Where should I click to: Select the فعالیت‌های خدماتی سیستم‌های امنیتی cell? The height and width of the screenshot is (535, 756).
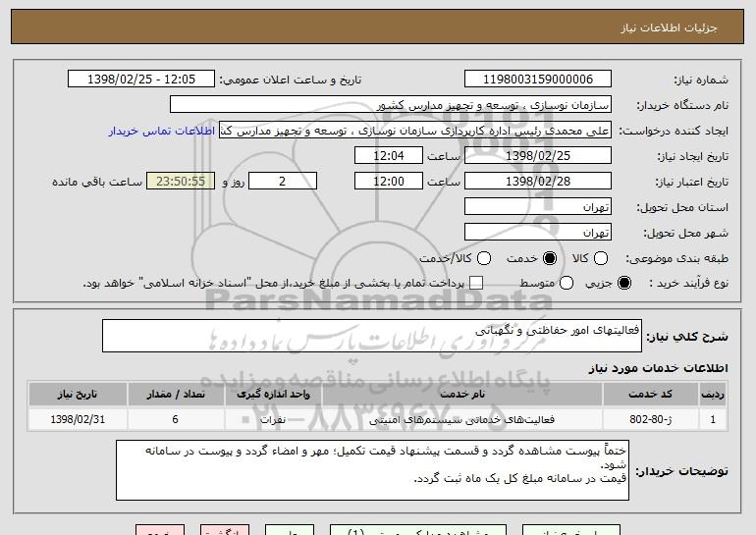pos(462,419)
